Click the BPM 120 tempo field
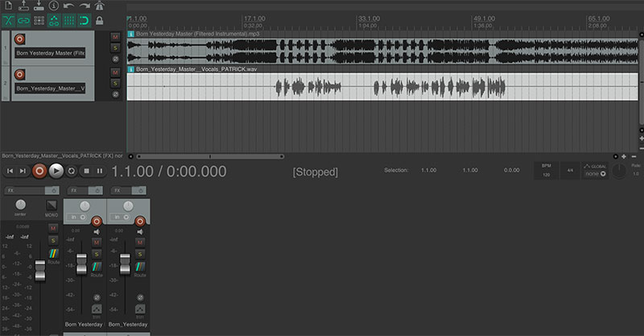644x336 pixels. click(x=546, y=170)
